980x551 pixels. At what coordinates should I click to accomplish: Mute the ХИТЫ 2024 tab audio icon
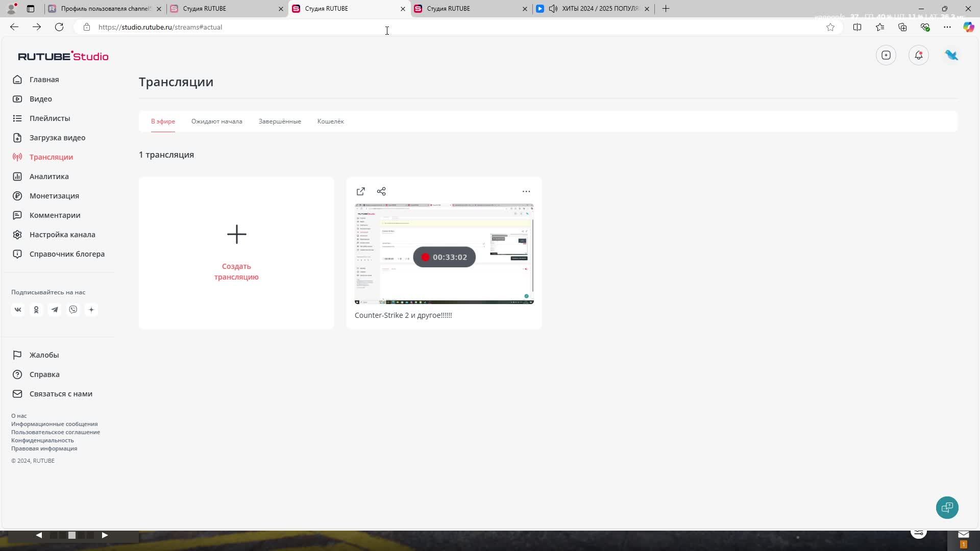point(553,9)
